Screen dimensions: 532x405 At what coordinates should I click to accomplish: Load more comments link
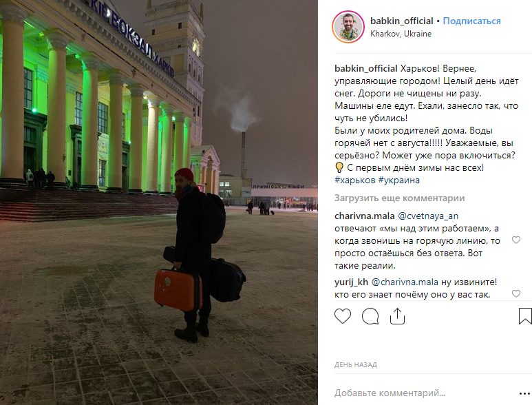point(399,198)
